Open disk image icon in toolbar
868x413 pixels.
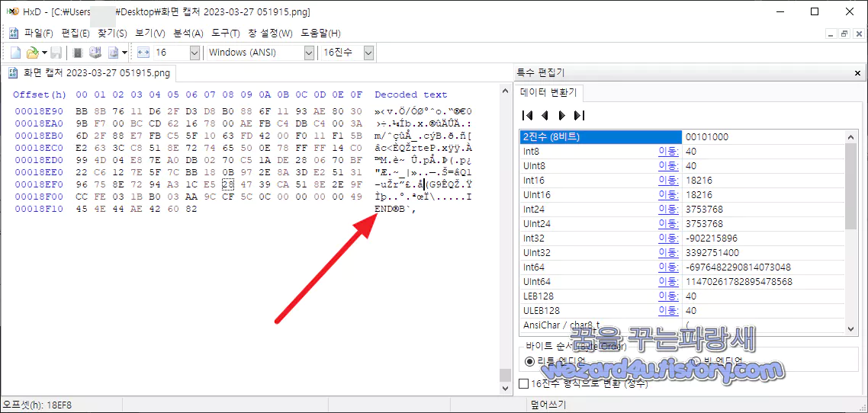click(113, 53)
